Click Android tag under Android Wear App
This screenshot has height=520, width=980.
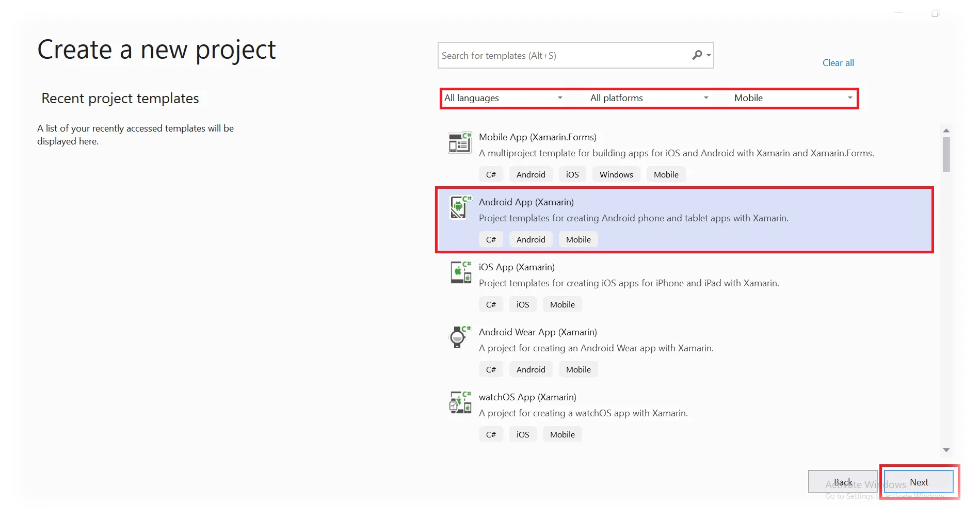tap(531, 369)
